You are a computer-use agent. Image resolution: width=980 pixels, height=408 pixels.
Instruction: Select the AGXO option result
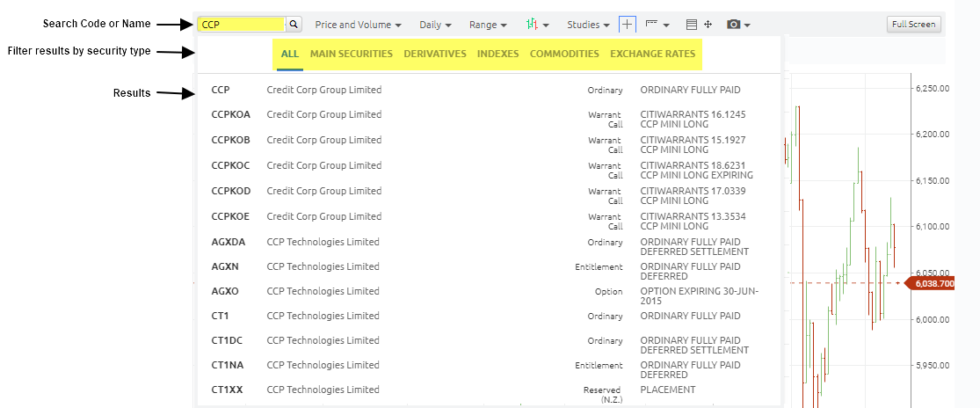[489, 296]
